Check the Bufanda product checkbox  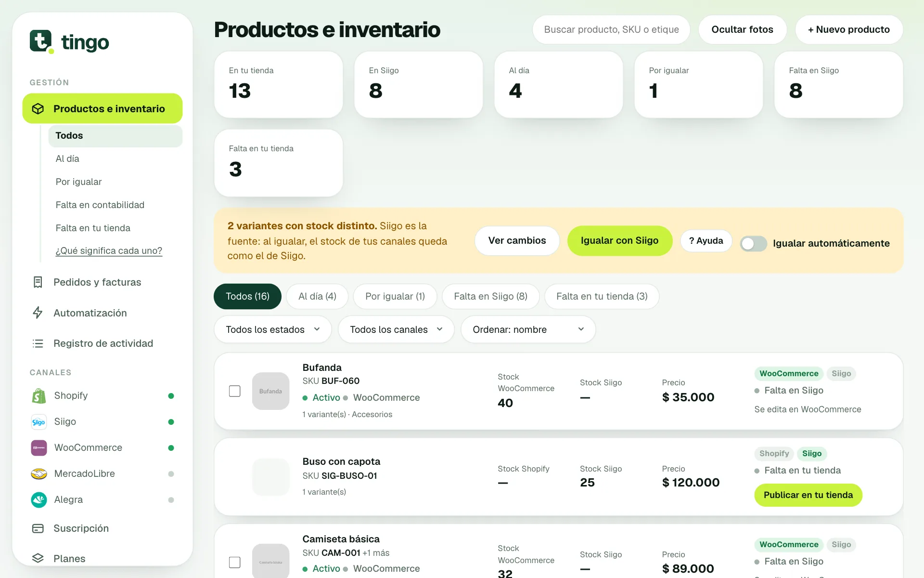tap(235, 391)
